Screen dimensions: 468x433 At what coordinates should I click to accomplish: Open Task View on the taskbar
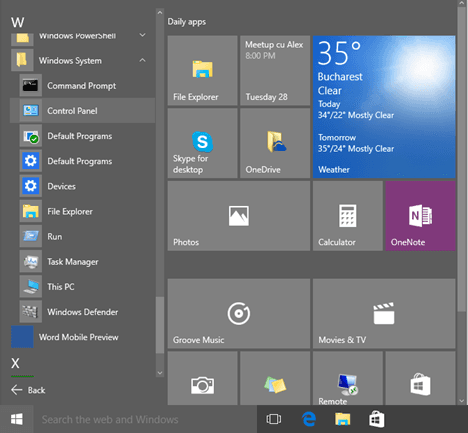[x=274, y=419]
